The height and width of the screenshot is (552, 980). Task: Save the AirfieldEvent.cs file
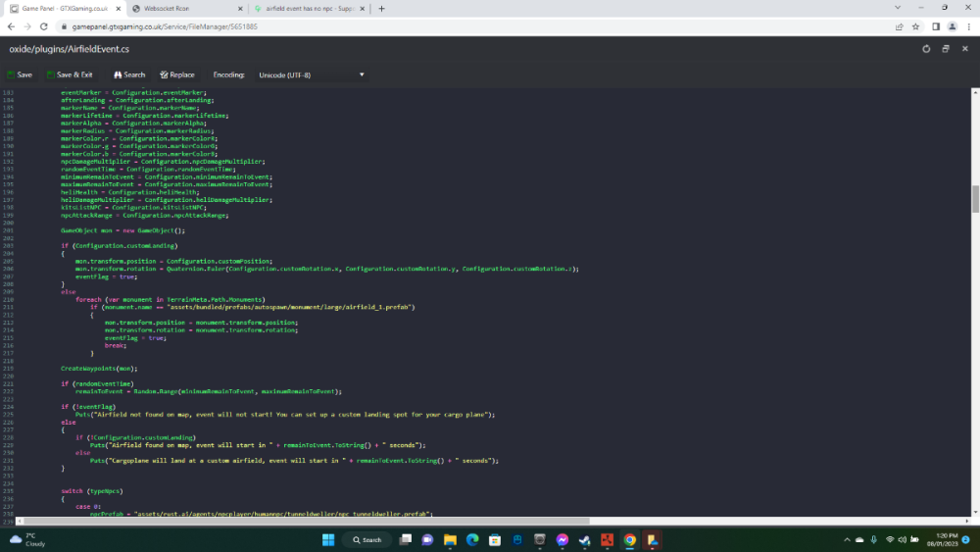20,75
